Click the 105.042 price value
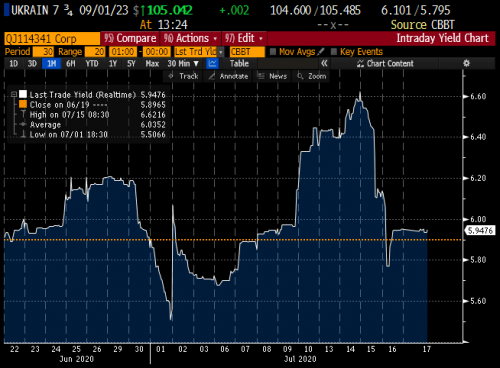The width and height of the screenshot is (500, 368). [x=170, y=10]
